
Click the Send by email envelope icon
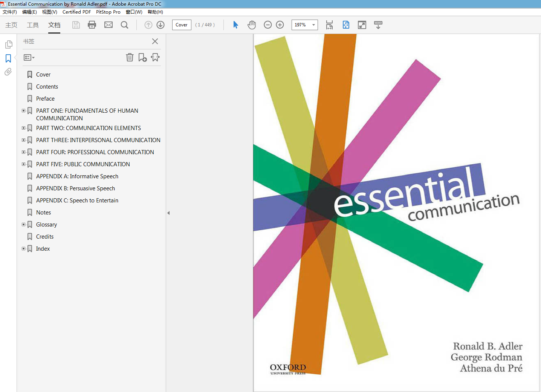tap(109, 25)
